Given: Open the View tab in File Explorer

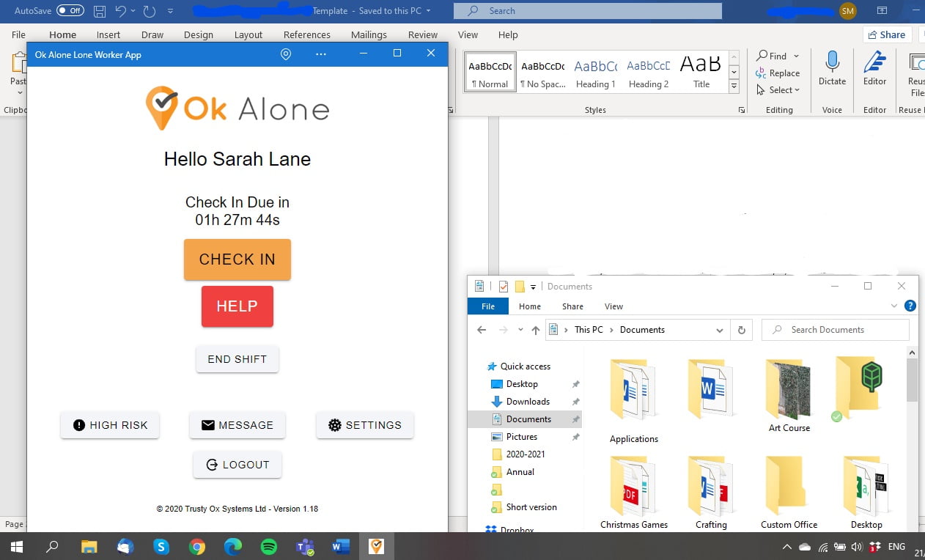Looking at the screenshot, I should click(614, 306).
